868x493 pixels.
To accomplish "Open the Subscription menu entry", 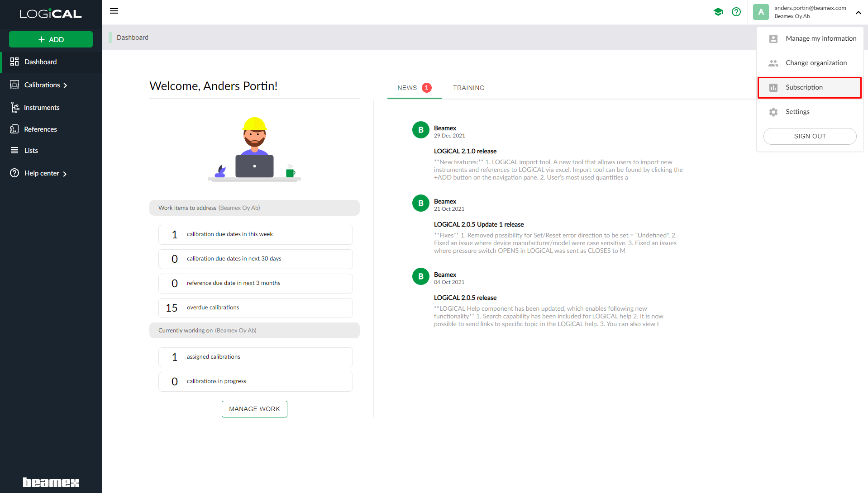I will [x=810, y=88].
